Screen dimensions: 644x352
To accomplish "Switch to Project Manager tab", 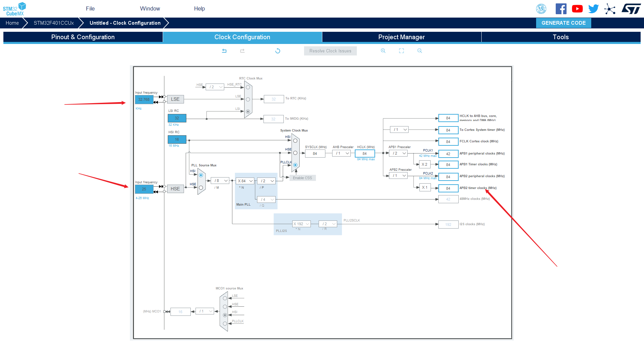I will 401,37.
